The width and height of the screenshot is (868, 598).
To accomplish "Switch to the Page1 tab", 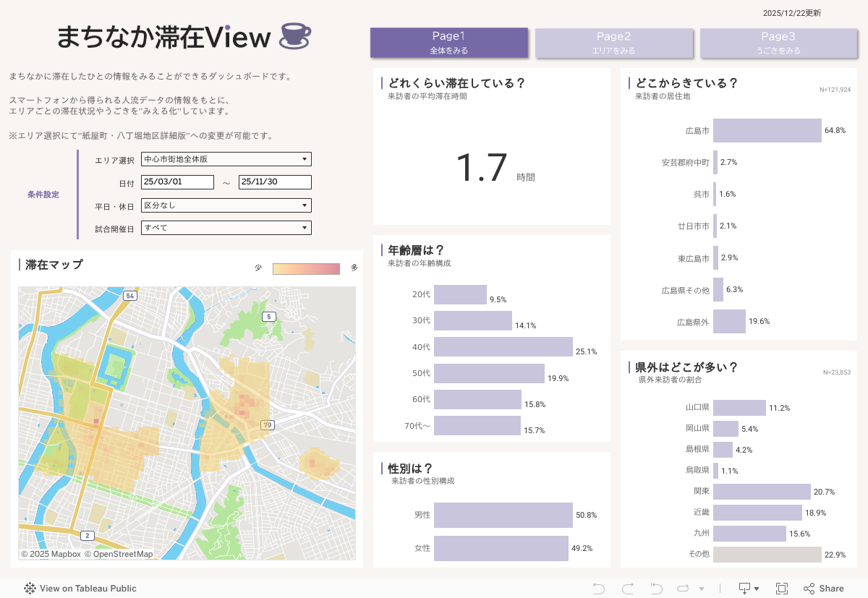I will [448, 43].
